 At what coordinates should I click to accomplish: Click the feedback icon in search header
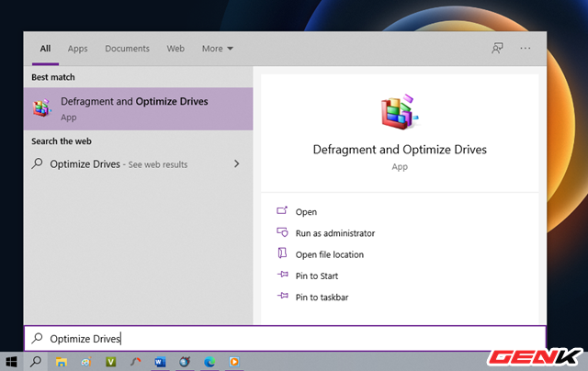(497, 49)
